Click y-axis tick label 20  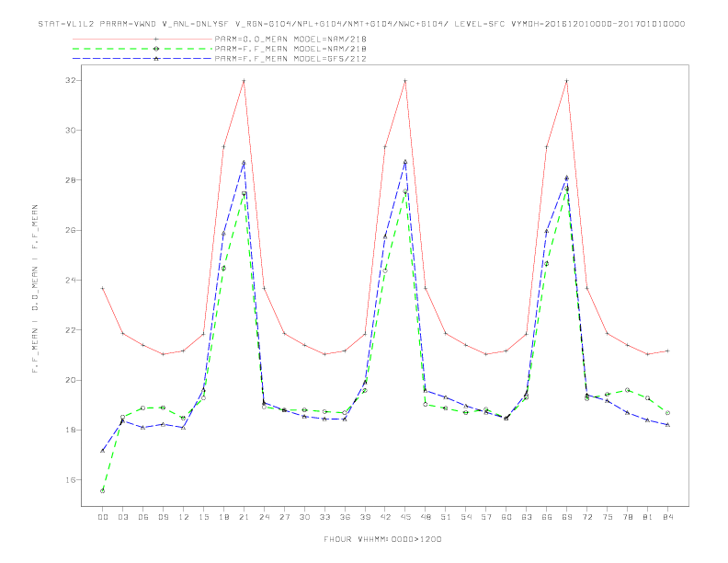70,380
